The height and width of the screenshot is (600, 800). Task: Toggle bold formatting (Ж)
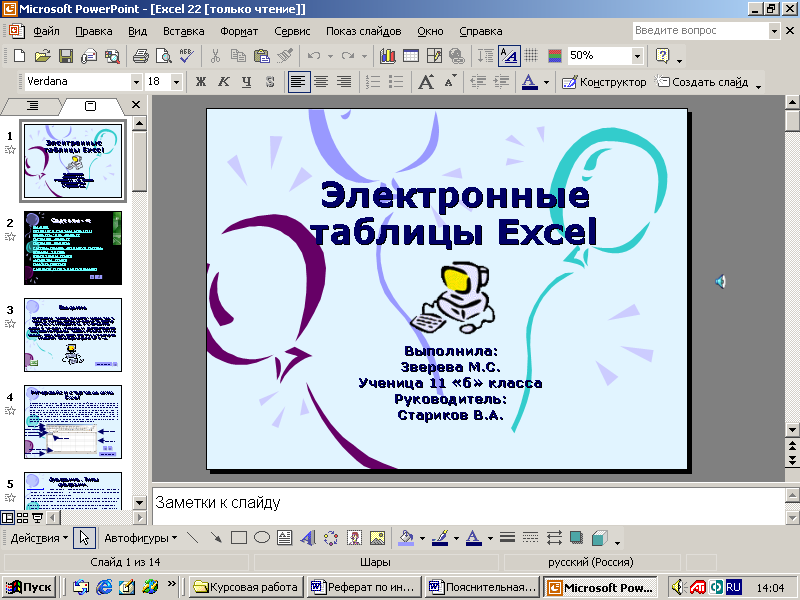[201, 82]
